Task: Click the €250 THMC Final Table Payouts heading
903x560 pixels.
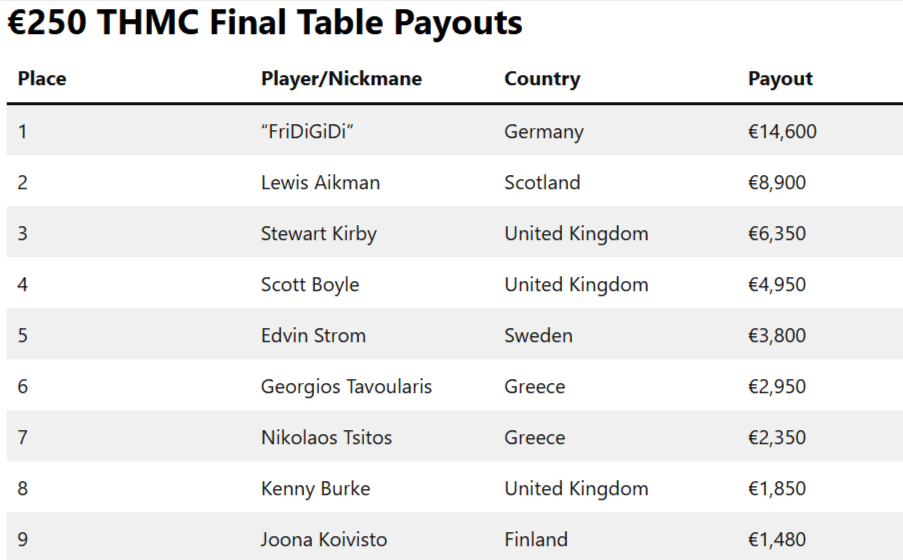Action: click(x=265, y=23)
